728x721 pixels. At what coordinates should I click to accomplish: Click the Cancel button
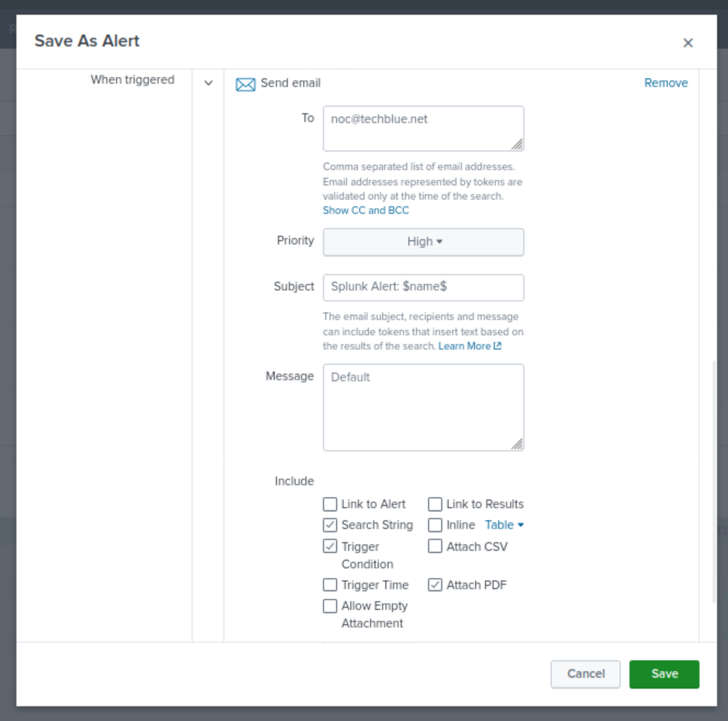click(x=585, y=674)
